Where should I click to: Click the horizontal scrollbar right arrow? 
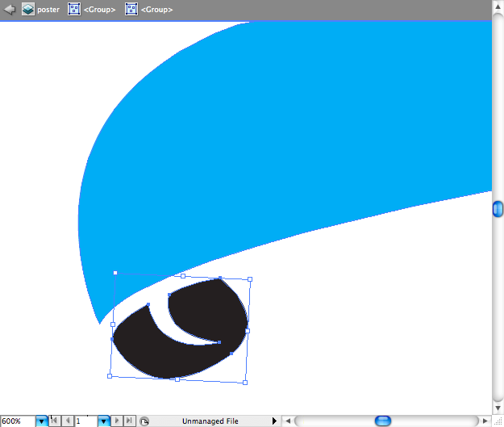(x=485, y=421)
